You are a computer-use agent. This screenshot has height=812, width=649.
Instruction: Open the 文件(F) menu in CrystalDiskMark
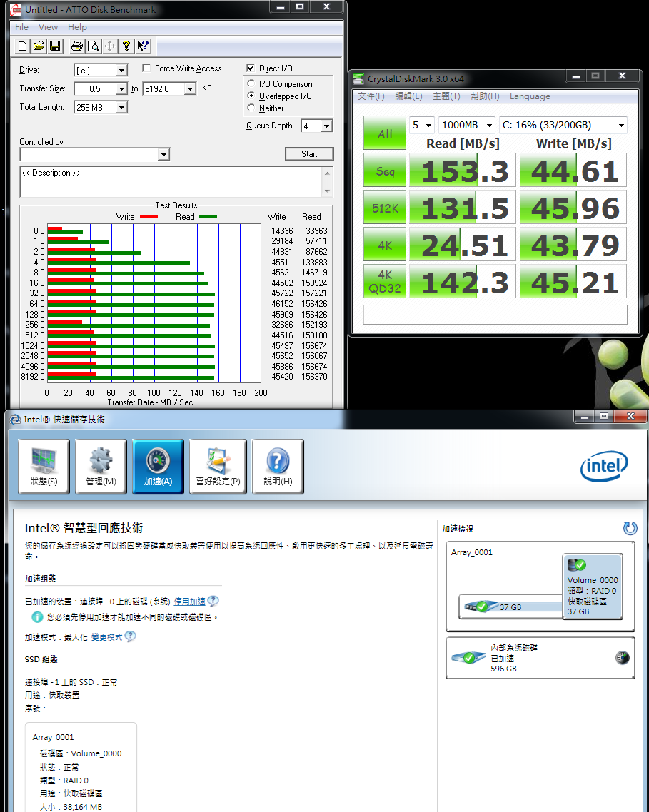pos(371,96)
